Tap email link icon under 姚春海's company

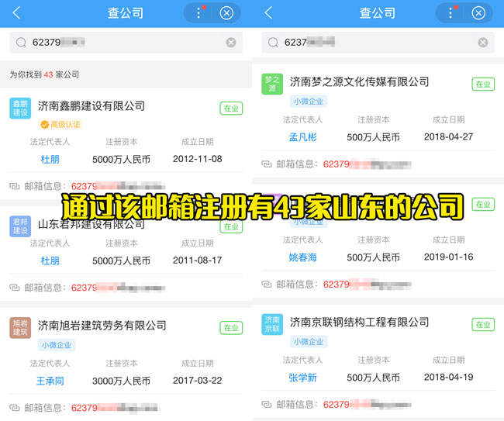[267, 284]
